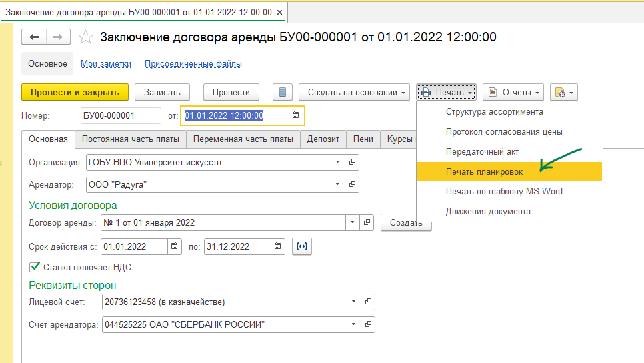This screenshot has height=363, width=644.
Task: Toggle the Ставка включает НДС checkbox
Action: pos(35,267)
